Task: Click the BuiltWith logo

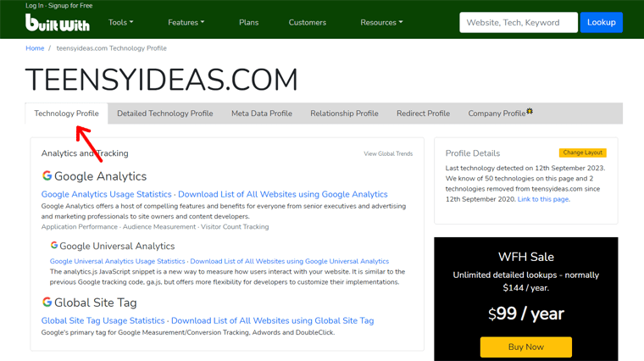Action: coord(58,23)
